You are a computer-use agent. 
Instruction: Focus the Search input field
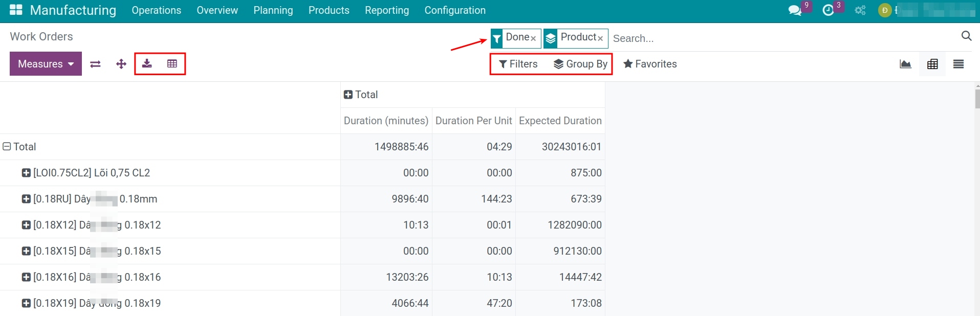pos(783,38)
